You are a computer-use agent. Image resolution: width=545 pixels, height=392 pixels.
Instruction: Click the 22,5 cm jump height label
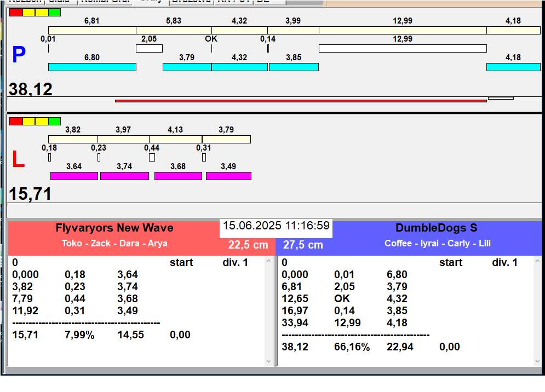[x=248, y=245]
